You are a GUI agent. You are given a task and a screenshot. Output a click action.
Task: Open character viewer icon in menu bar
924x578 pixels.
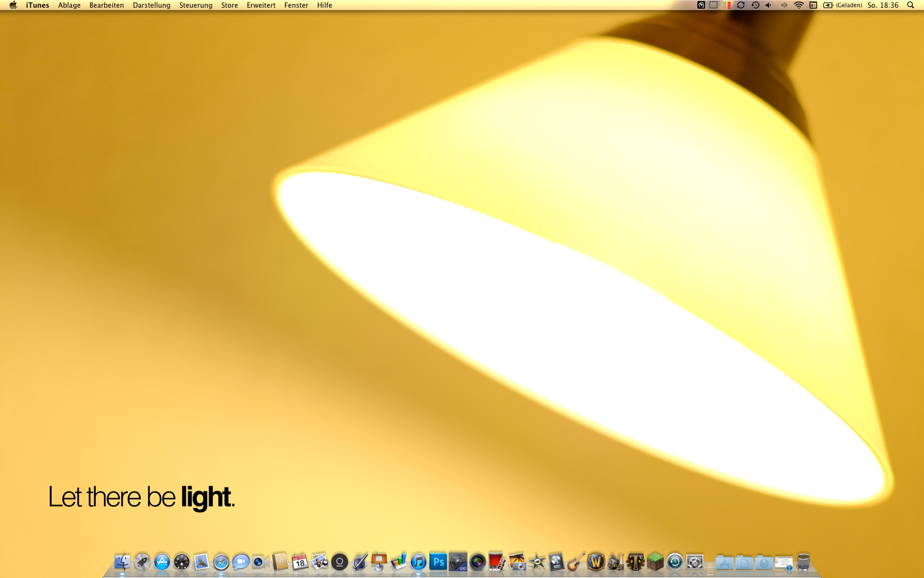[x=813, y=5]
